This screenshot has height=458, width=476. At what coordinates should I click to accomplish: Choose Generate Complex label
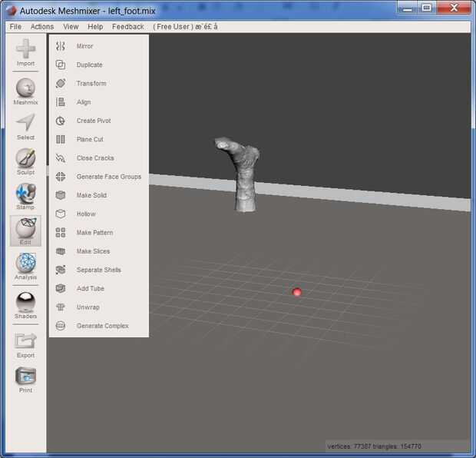pos(103,326)
